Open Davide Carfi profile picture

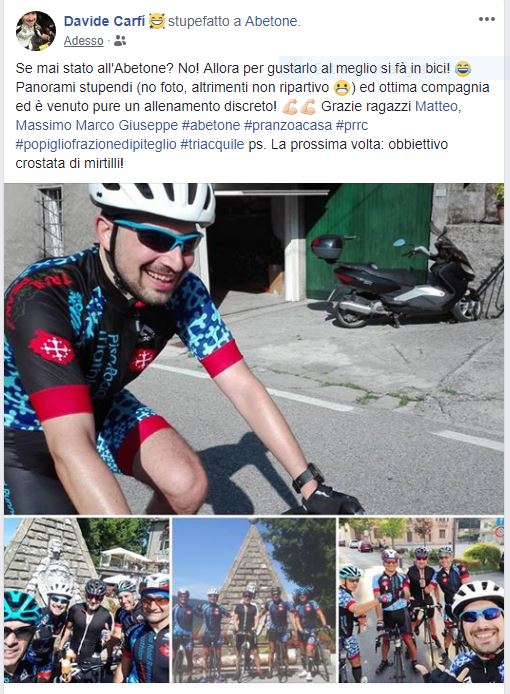pos(36,31)
